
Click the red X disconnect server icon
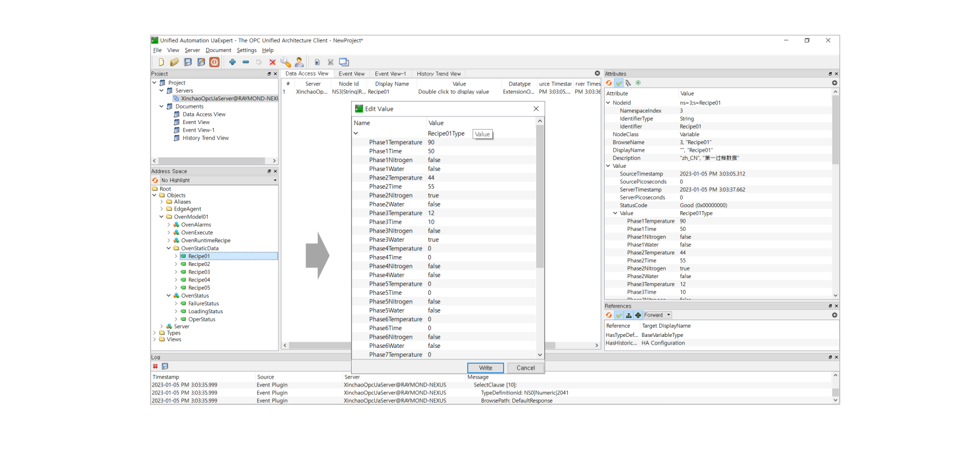[x=272, y=62]
